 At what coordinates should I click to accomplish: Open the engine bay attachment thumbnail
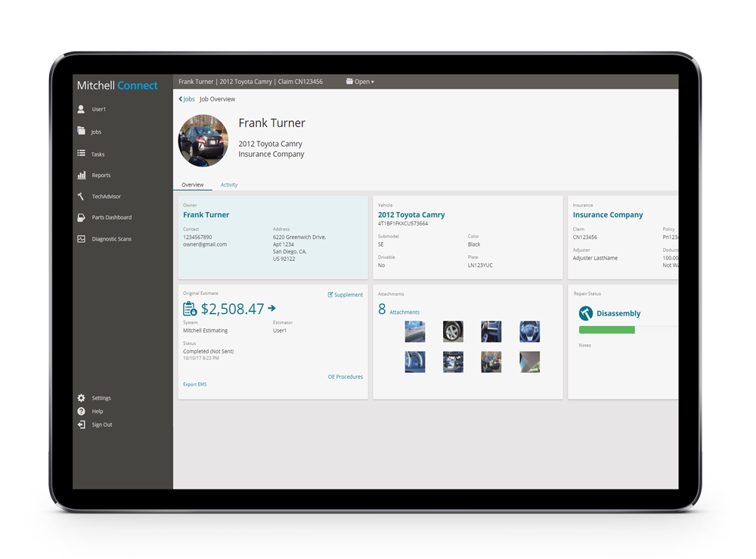453,362
